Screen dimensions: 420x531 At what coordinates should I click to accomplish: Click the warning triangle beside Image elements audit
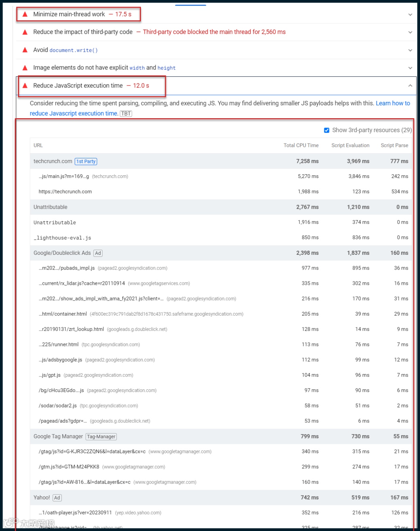point(25,68)
